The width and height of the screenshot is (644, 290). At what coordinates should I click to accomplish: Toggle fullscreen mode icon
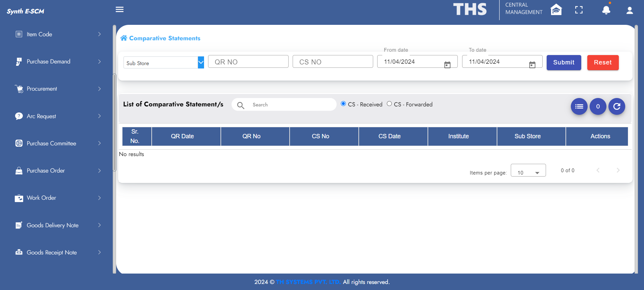coord(579,10)
